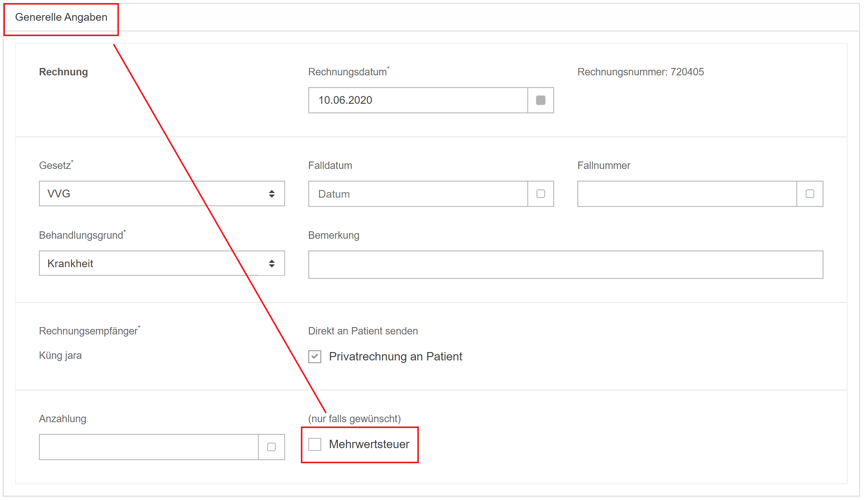Screen dimensions: 868x500
Task: Click the Falldatum Datum input field
Action: click(x=418, y=194)
